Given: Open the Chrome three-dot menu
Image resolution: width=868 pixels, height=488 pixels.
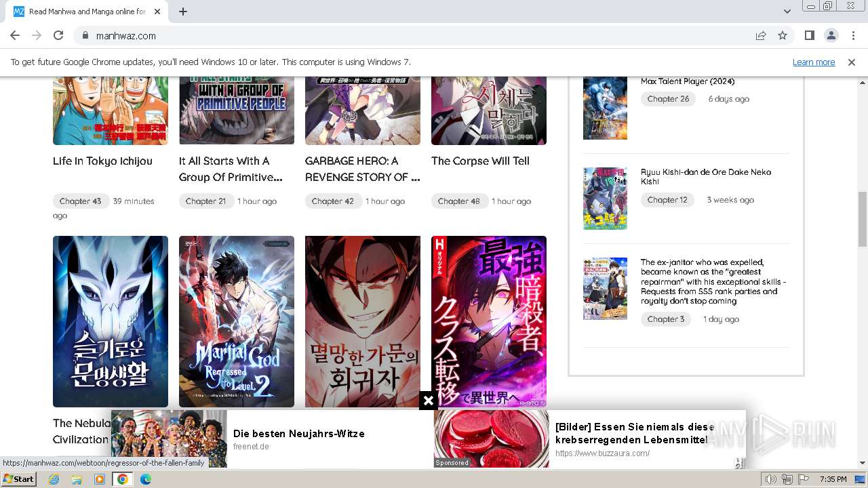Looking at the screenshot, I should click(852, 35).
